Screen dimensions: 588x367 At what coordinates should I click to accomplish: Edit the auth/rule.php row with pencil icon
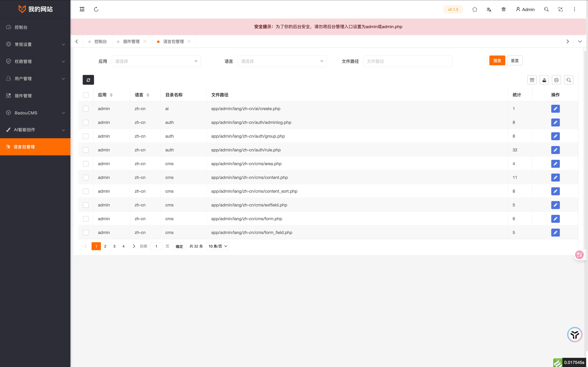click(555, 150)
